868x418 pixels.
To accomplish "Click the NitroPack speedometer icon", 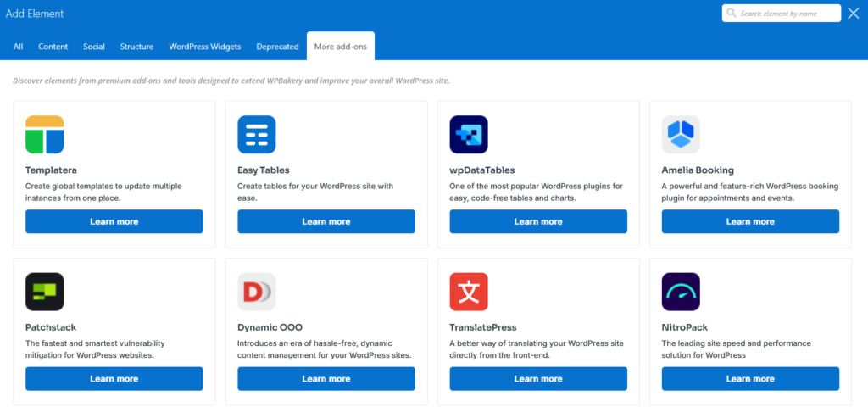I will (681, 292).
